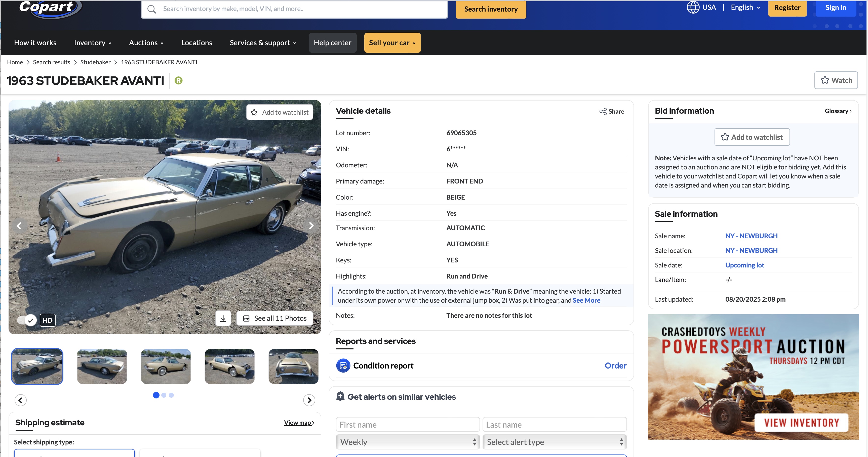Click inside the inventory search field
This screenshot has width=868, height=457.
tap(294, 9)
